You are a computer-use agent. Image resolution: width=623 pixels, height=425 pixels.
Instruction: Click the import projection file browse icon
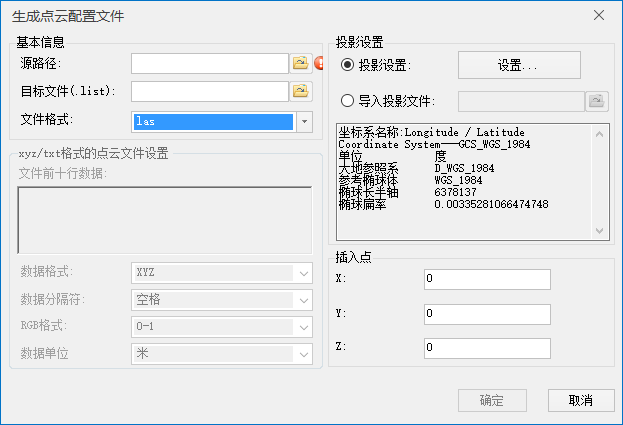click(597, 101)
